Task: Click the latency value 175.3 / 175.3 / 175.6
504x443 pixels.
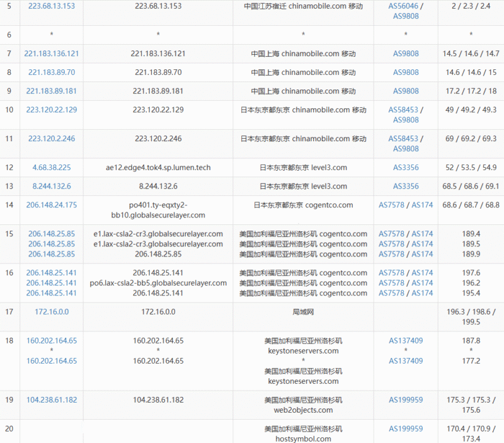Action: (x=471, y=405)
